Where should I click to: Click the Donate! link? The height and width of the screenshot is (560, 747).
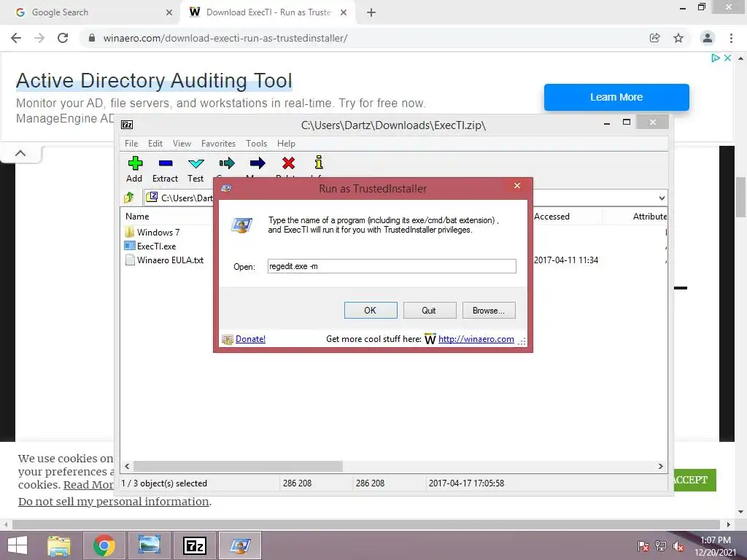click(251, 339)
